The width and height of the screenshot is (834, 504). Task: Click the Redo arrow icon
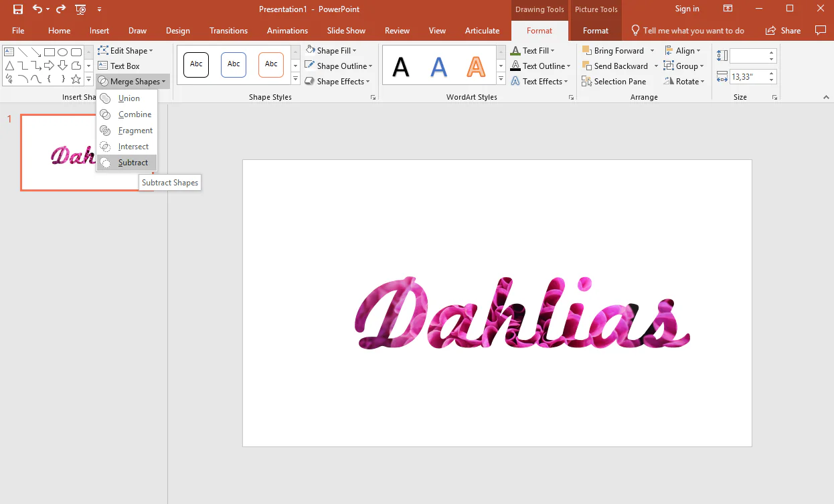pyautogui.click(x=61, y=9)
